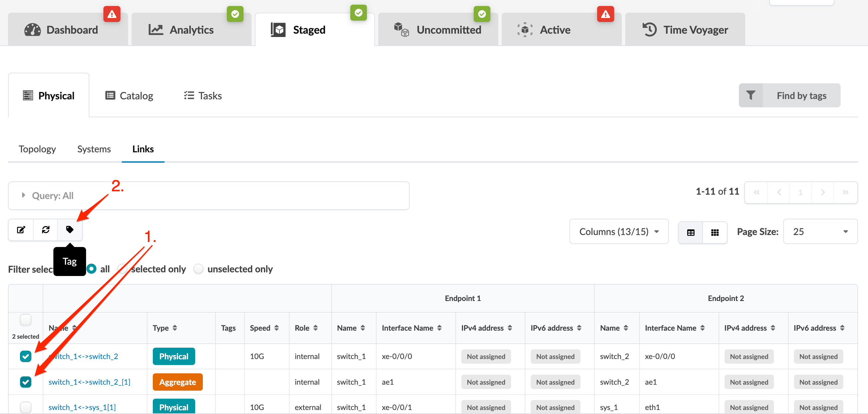Switch to the Topology tab

click(x=37, y=149)
